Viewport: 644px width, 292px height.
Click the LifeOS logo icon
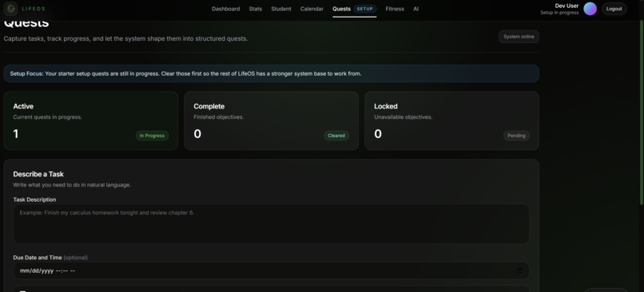(x=10, y=9)
